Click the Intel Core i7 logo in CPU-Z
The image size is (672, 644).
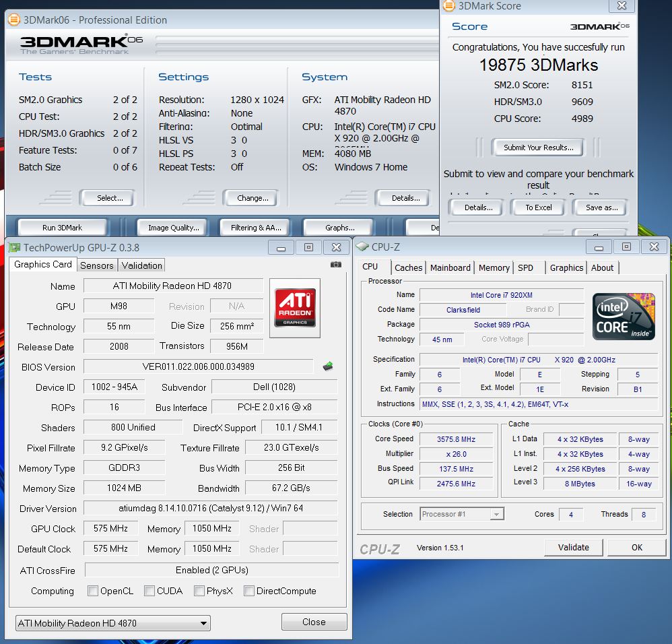coord(624,317)
